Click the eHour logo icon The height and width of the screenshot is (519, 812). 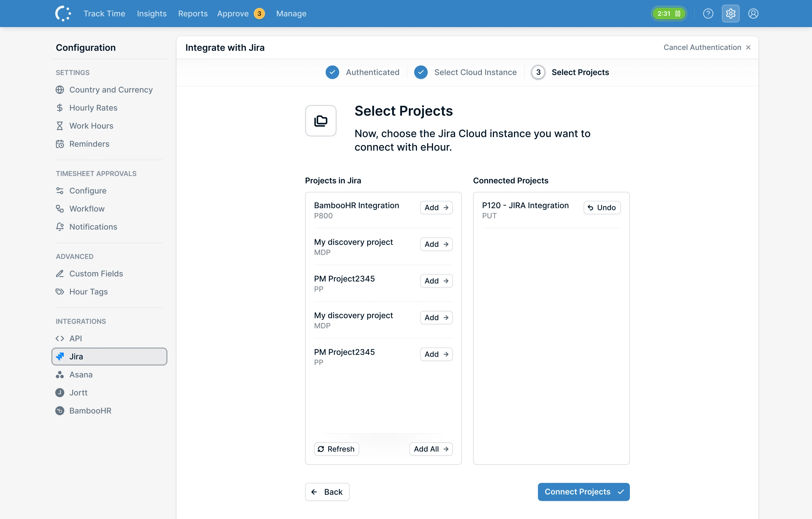coord(63,14)
